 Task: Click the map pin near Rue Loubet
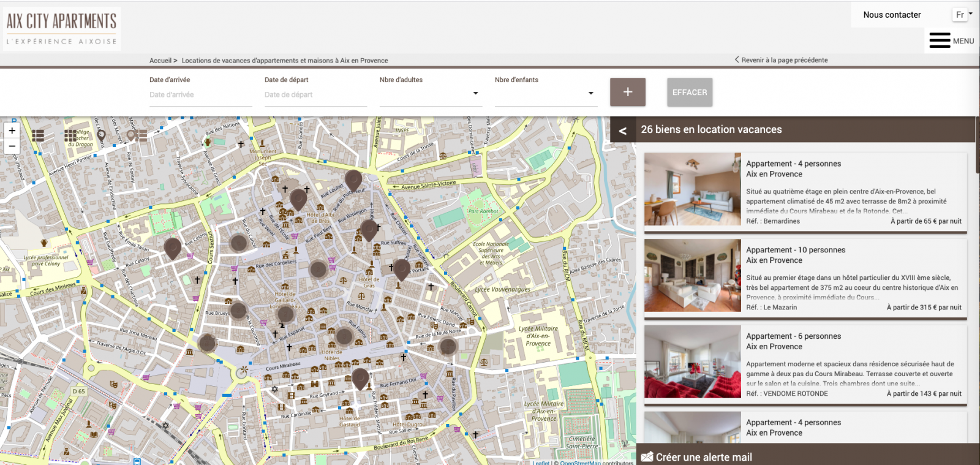(353, 181)
